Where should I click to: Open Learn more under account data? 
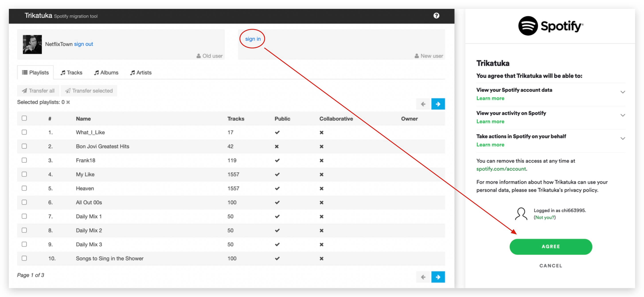[490, 98]
